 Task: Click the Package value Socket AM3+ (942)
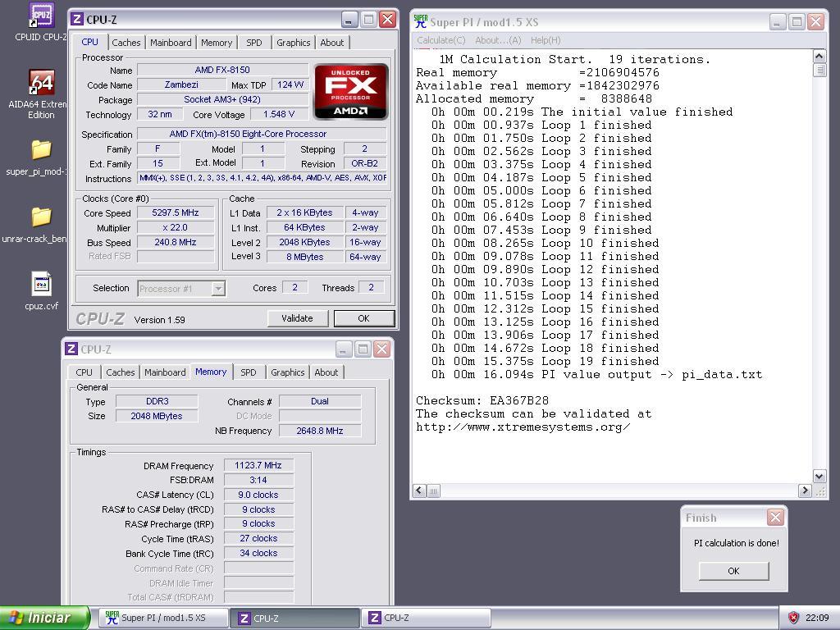tap(222, 99)
